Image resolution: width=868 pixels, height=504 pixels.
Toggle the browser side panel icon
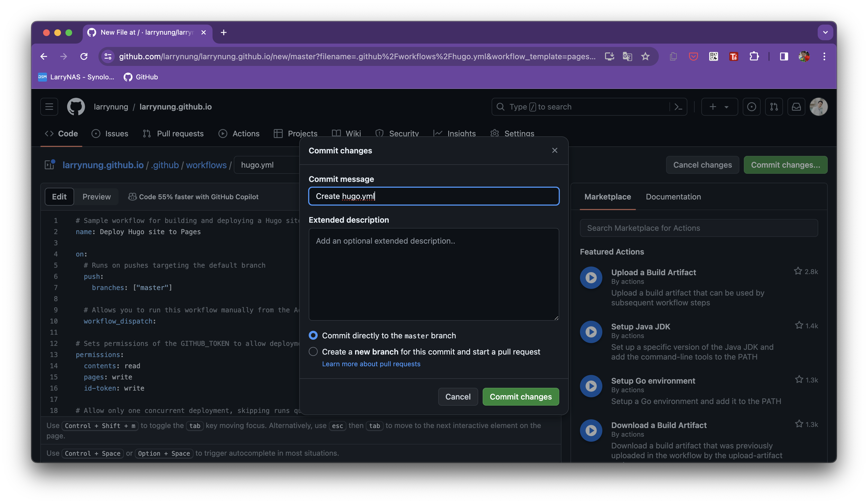pyautogui.click(x=784, y=56)
